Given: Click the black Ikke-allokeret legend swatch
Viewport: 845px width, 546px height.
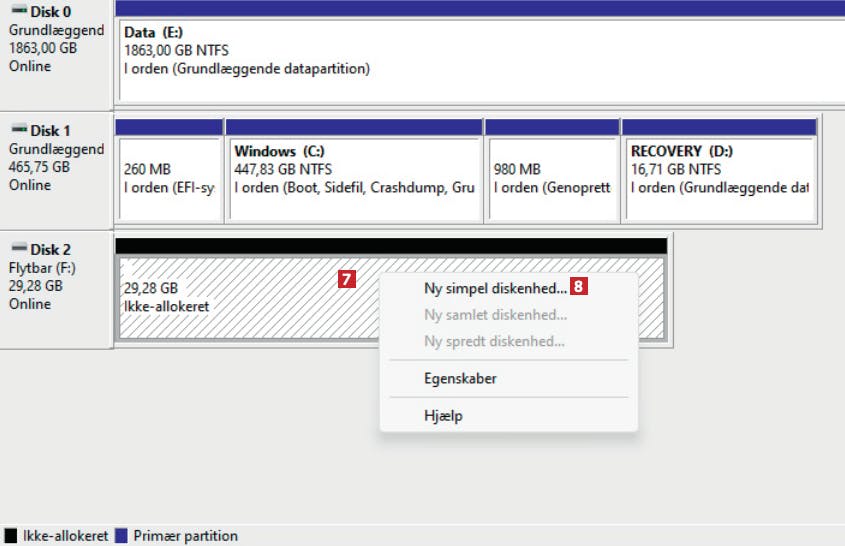Looking at the screenshot, I should 10,535.
